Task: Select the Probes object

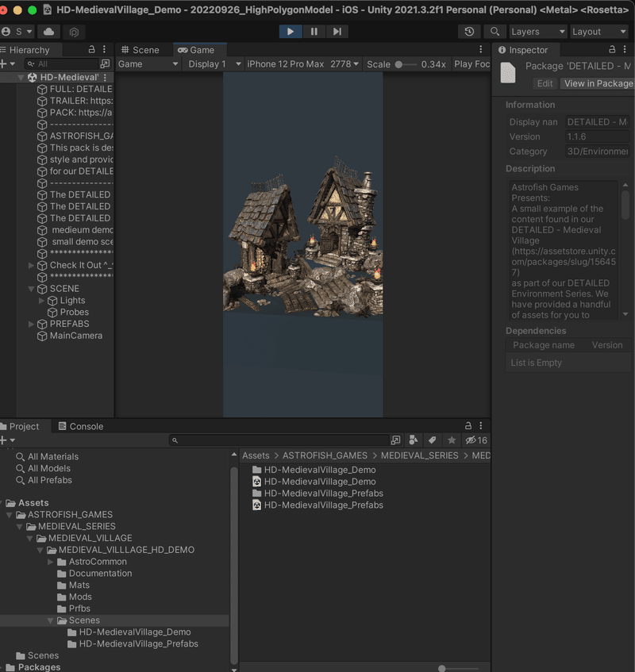Action: click(x=74, y=312)
